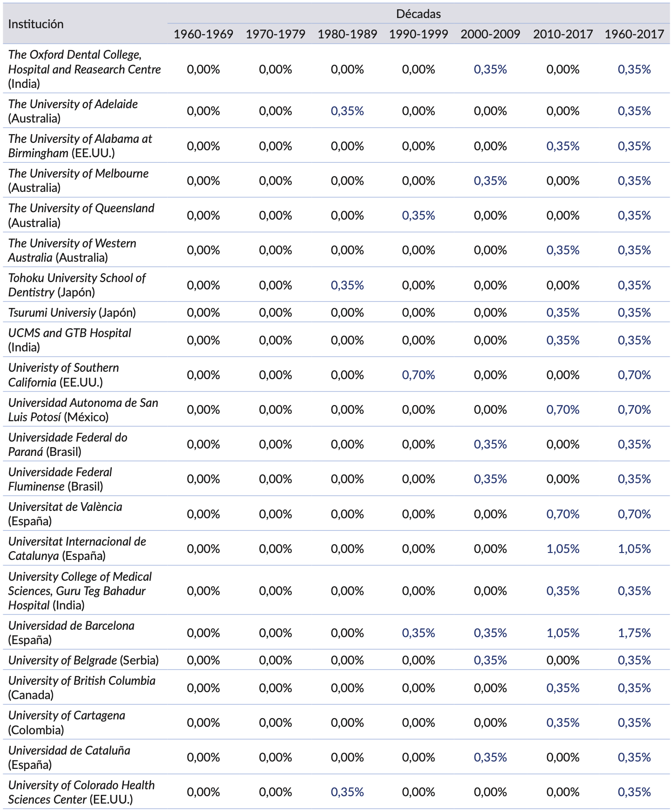Click the 1960-1969 column header
This screenshot has height=811, width=672.
click(x=203, y=34)
